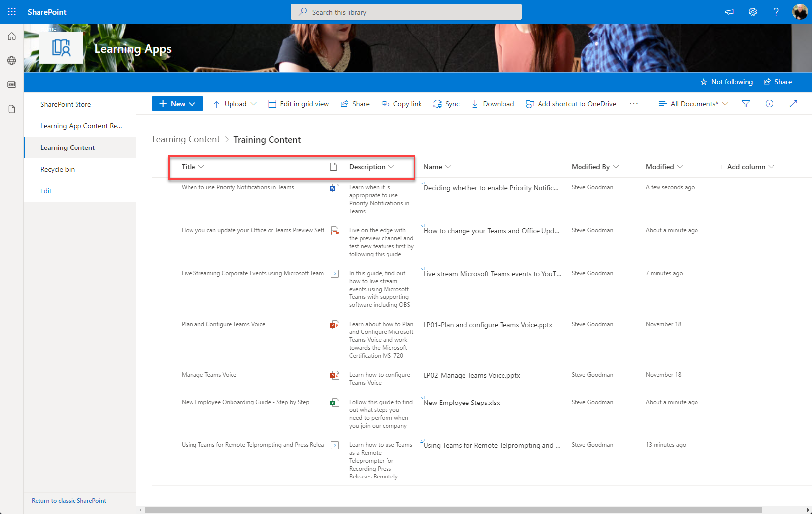
Task: Copy a link to the library
Action: 401,104
